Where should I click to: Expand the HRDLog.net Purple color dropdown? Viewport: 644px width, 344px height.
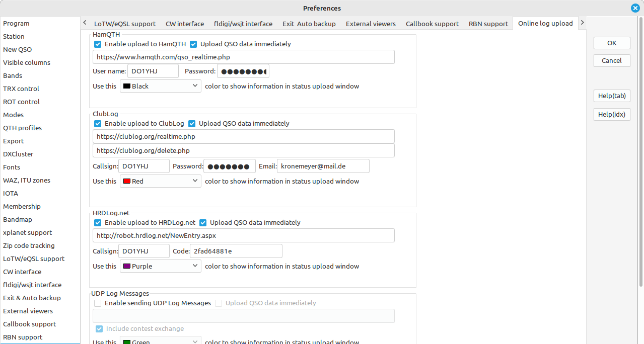pos(160,267)
